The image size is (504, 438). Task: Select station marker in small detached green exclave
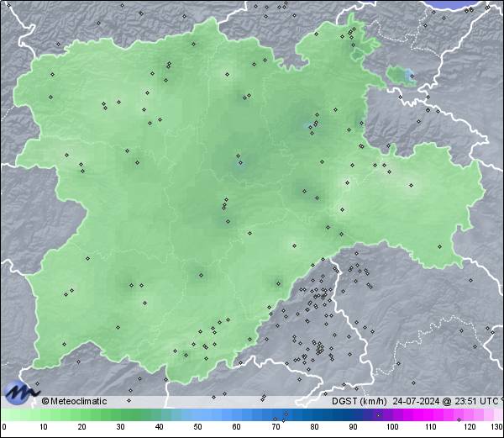coord(412,77)
